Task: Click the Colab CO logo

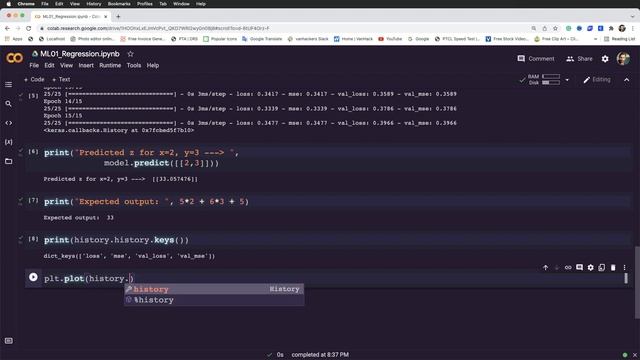Action: 15,58
